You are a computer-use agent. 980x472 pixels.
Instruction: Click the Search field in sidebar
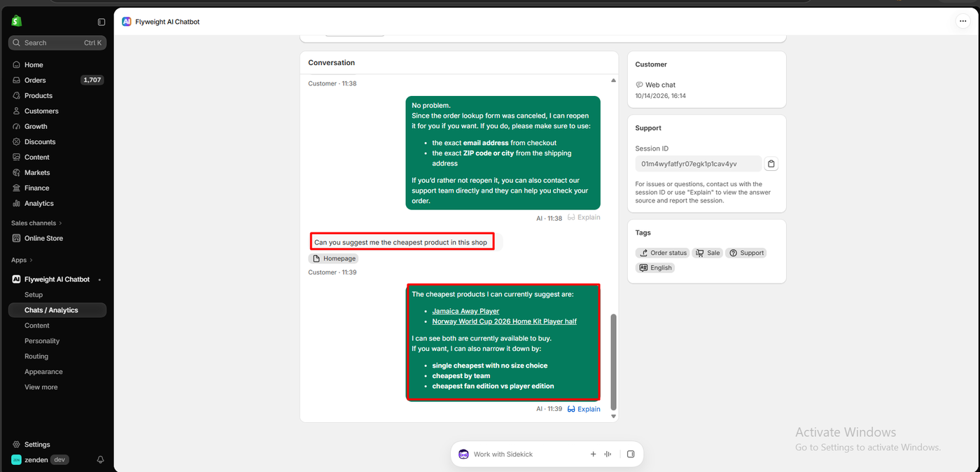(x=57, y=43)
